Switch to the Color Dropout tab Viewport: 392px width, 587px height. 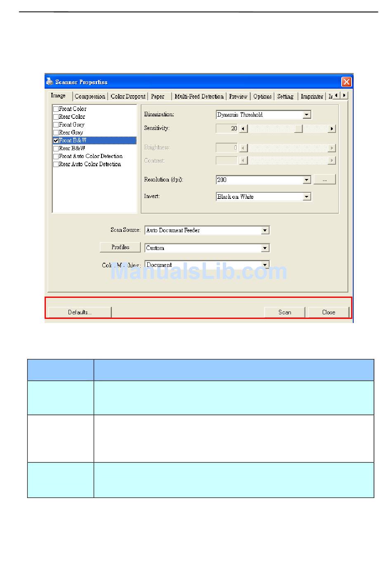[x=128, y=97]
